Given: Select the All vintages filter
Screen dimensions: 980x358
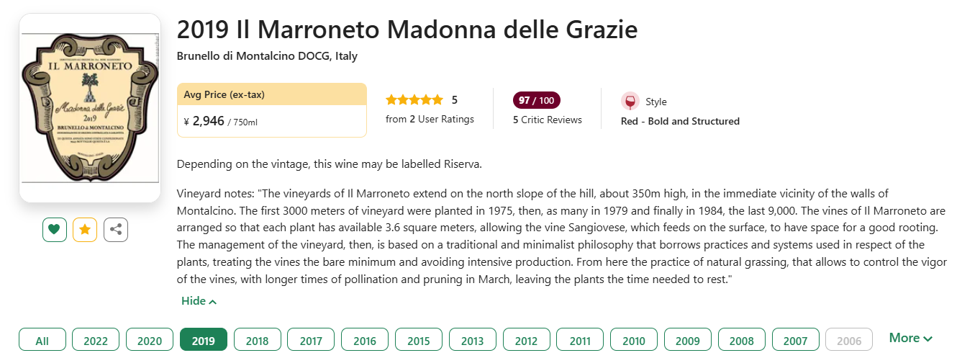Looking at the screenshot, I should (x=42, y=341).
